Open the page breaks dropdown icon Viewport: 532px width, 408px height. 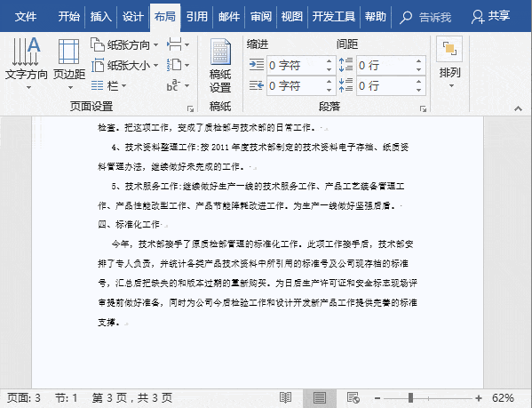(x=179, y=44)
